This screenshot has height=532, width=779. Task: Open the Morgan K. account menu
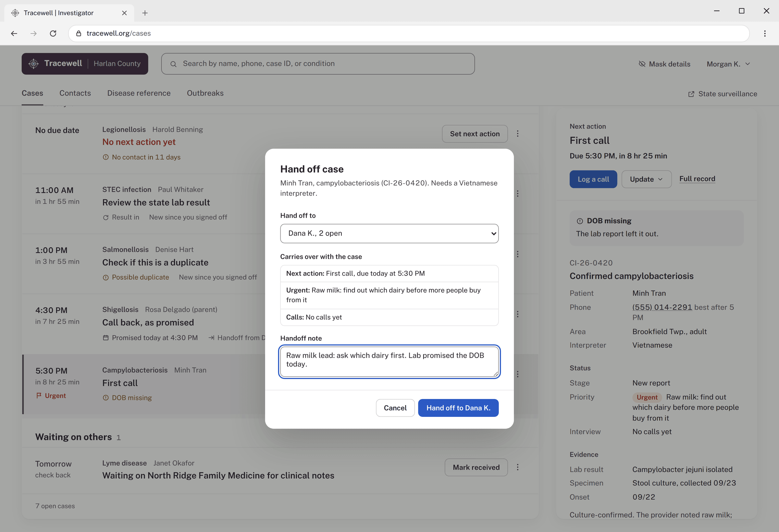pos(728,64)
